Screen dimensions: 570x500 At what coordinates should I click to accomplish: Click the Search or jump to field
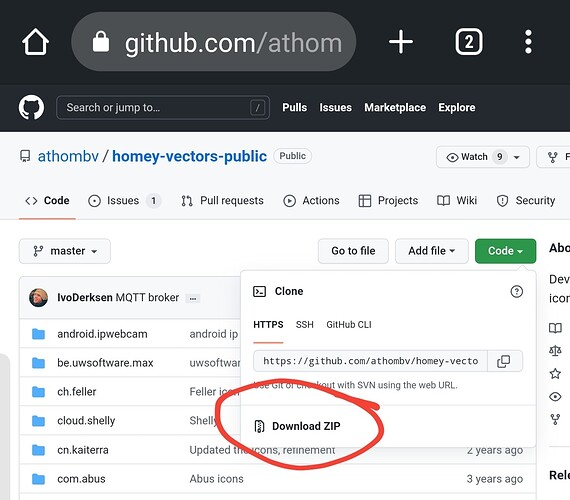click(163, 108)
